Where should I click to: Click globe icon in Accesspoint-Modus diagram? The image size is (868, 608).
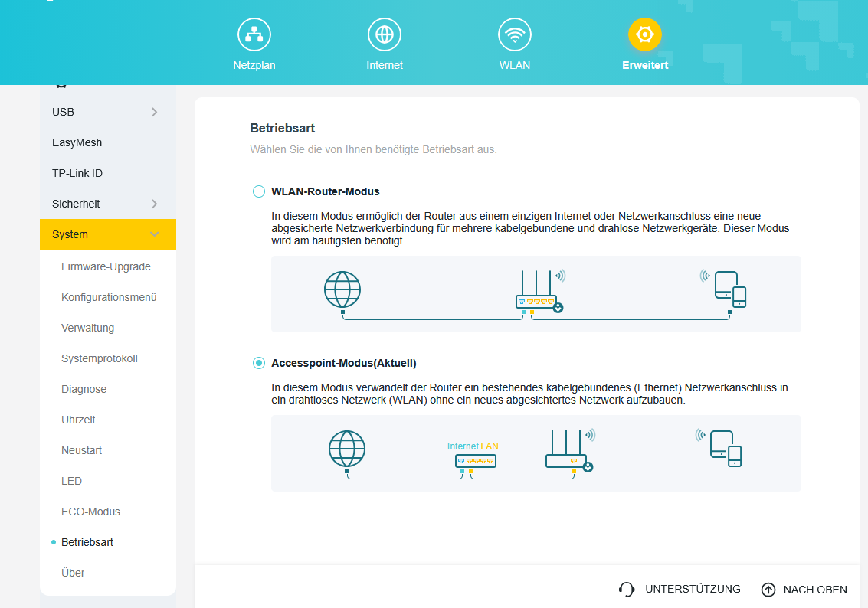click(347, 449)
